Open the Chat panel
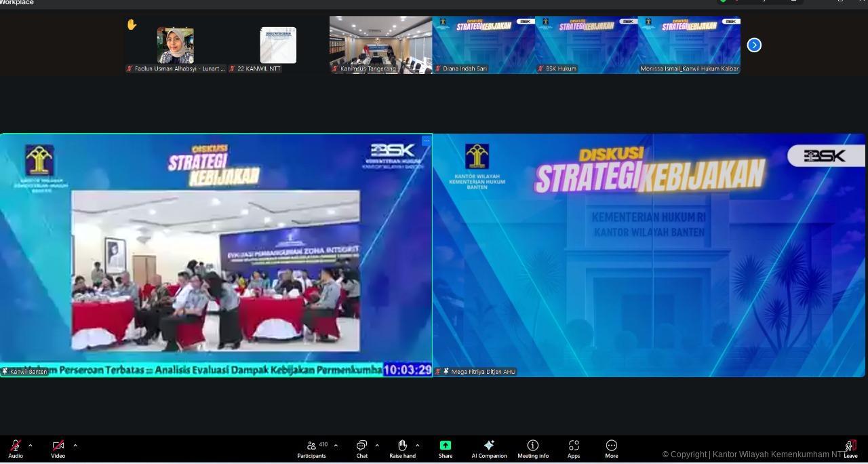The width and height of the screenshot is (868, 464). tap(361, 447)
